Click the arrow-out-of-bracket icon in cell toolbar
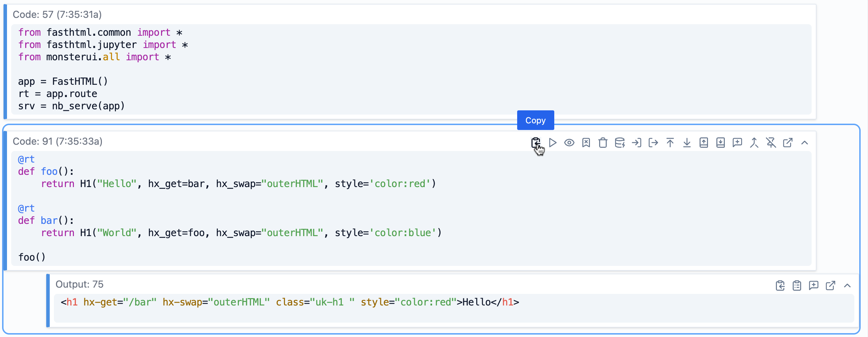The height and width of the screenshot is (337, 868). 653,143
